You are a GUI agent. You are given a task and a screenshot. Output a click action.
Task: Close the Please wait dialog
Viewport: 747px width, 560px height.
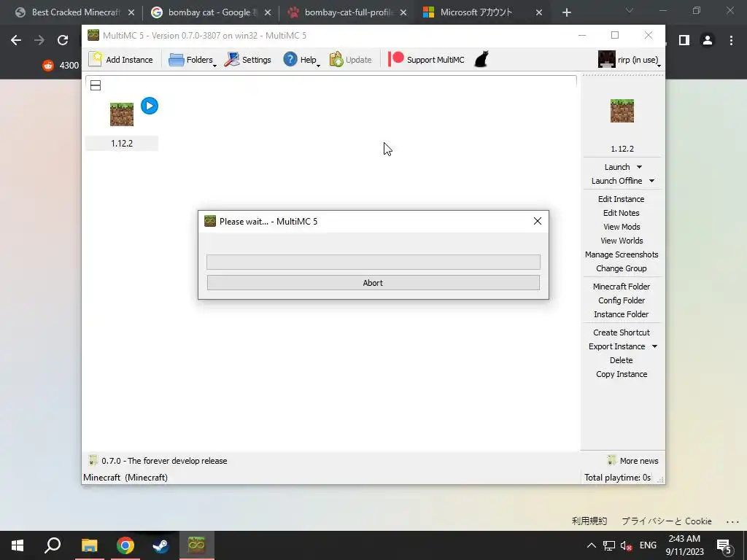pyautogui.click(x=538, y=221)
